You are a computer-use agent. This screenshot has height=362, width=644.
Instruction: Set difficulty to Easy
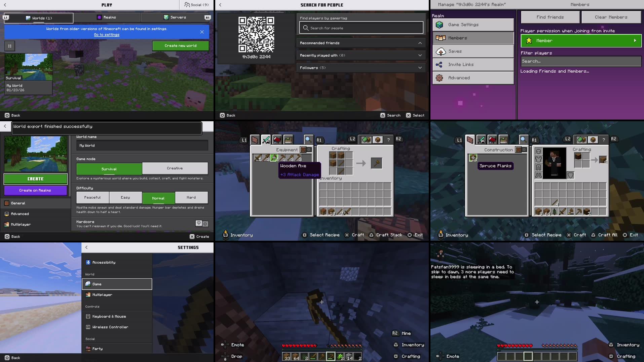(x=125, y=197)
